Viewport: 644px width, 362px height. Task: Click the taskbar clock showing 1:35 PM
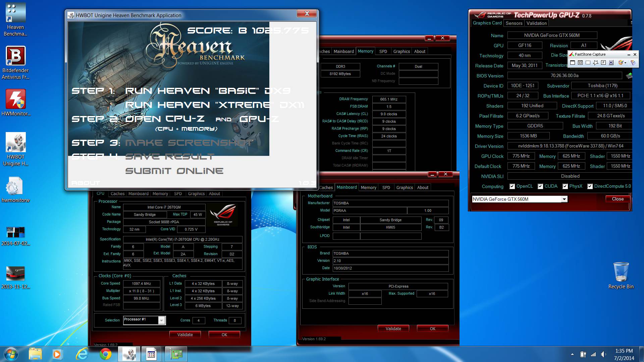click(x=624, y=354)
